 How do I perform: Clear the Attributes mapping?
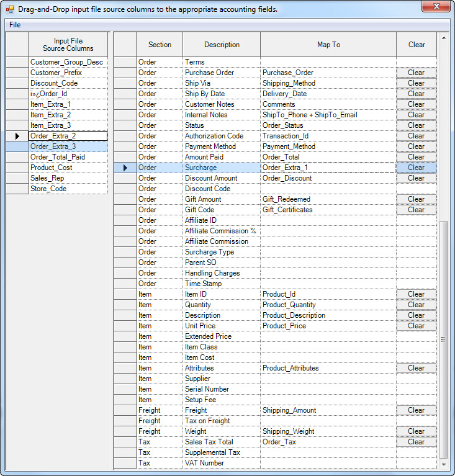[x=416, y=368]
